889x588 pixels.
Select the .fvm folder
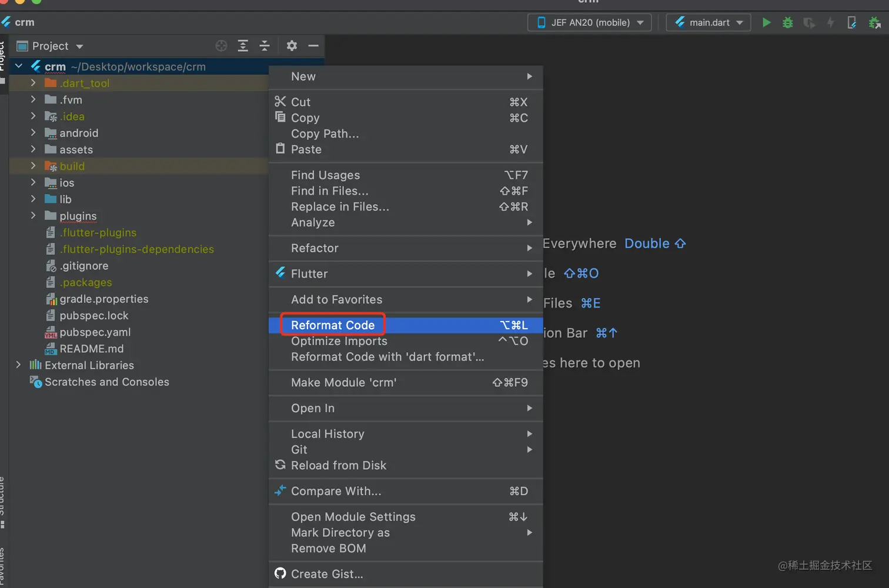[x=71, y=100]
